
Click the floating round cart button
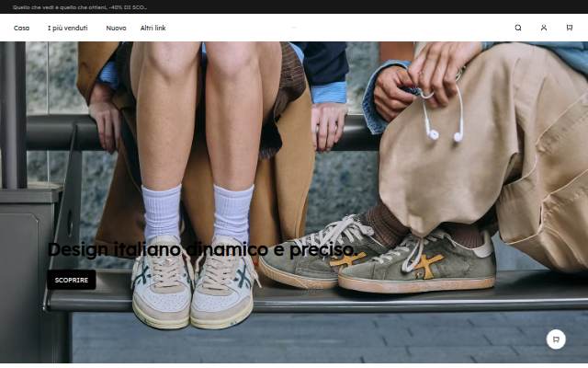pos(556,339)
